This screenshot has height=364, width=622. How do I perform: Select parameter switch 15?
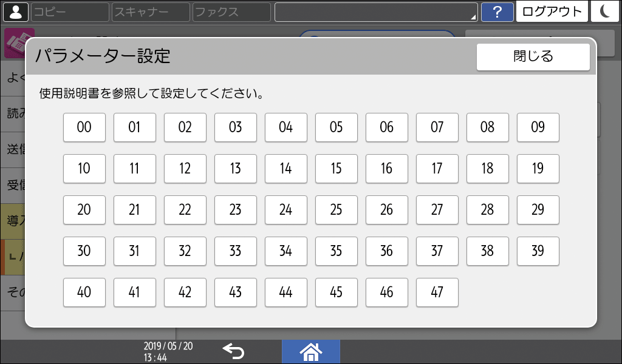point(336,169)
